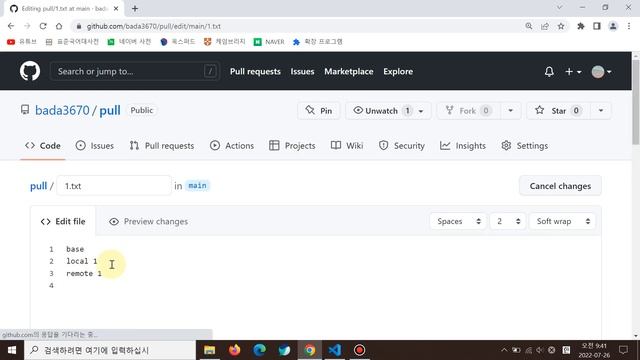Open a new browser tab
Viewport: 640px width, 360px height.
(135, 8)
